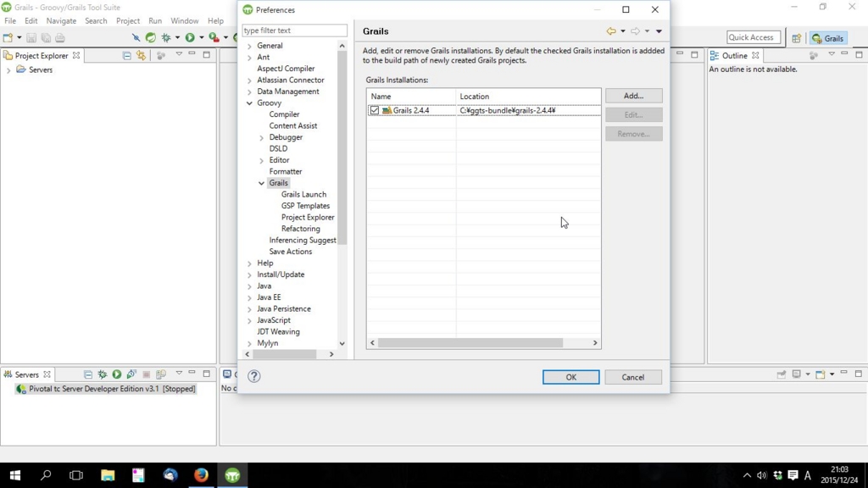Click Project Explorer focus on active task icon
This screenshot has width=868, height=488.
click(x=161, y=55)
